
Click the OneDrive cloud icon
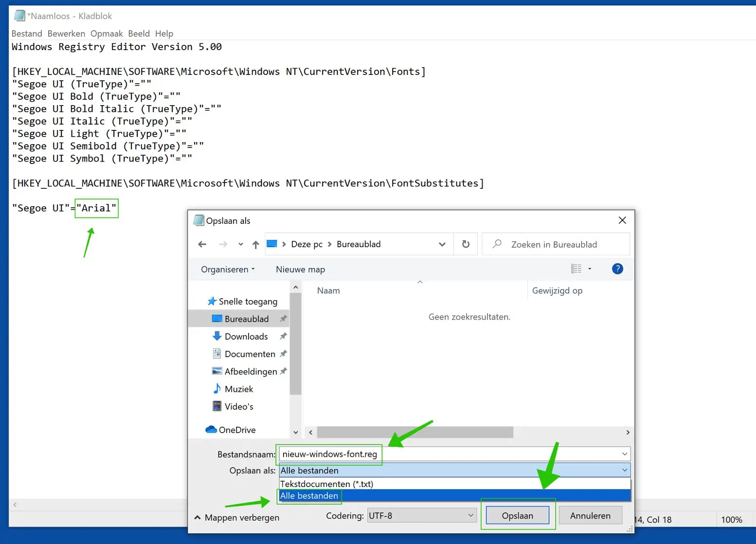point(211,429)
